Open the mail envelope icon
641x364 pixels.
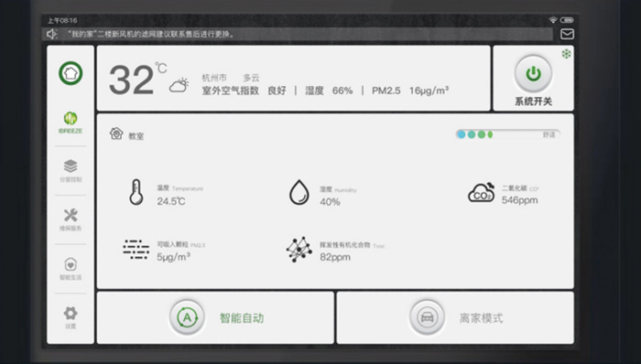pyautogui.click(x=567, y=34)
